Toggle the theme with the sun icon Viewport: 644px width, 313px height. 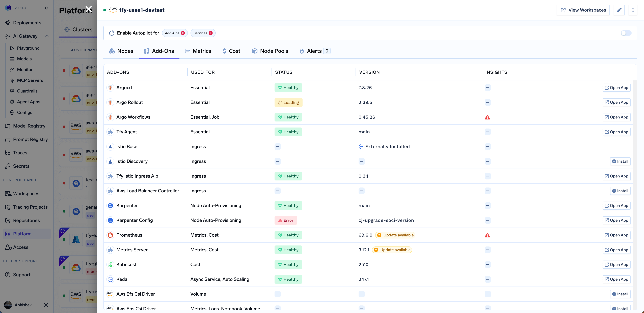coord(46,305)
